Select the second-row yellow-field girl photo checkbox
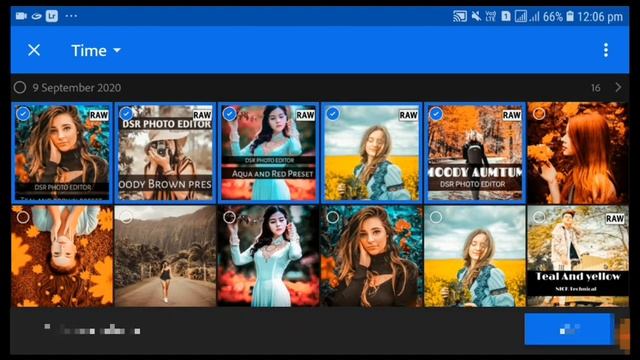Image resolution: width=640 pixels, height=360 pixels. tap(436, 217)
